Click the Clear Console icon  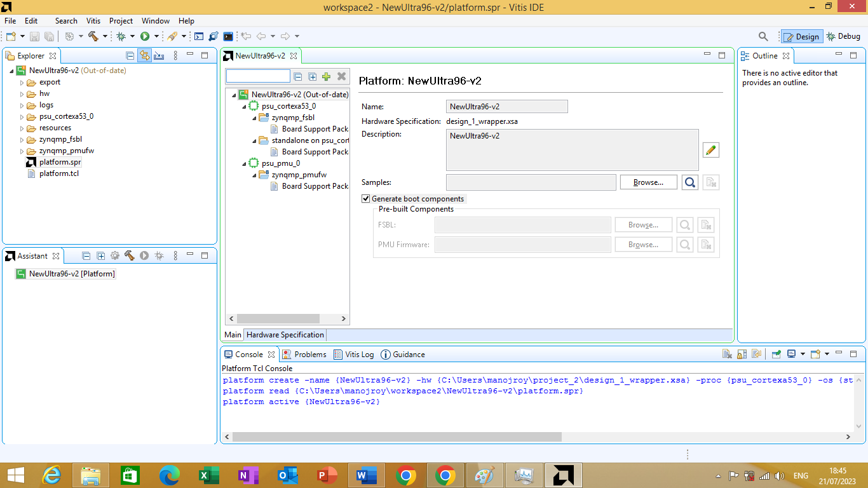pyautogui.click(x=728, y=354)
